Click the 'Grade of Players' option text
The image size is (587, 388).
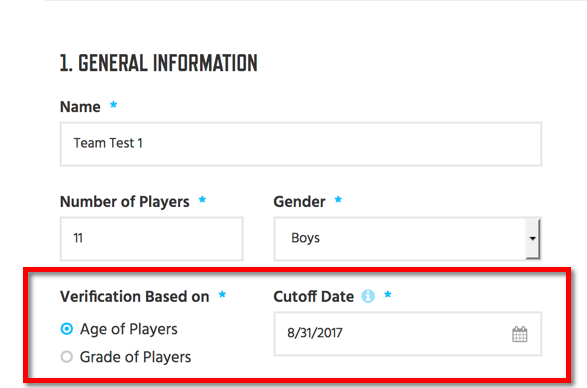[136, 357]
